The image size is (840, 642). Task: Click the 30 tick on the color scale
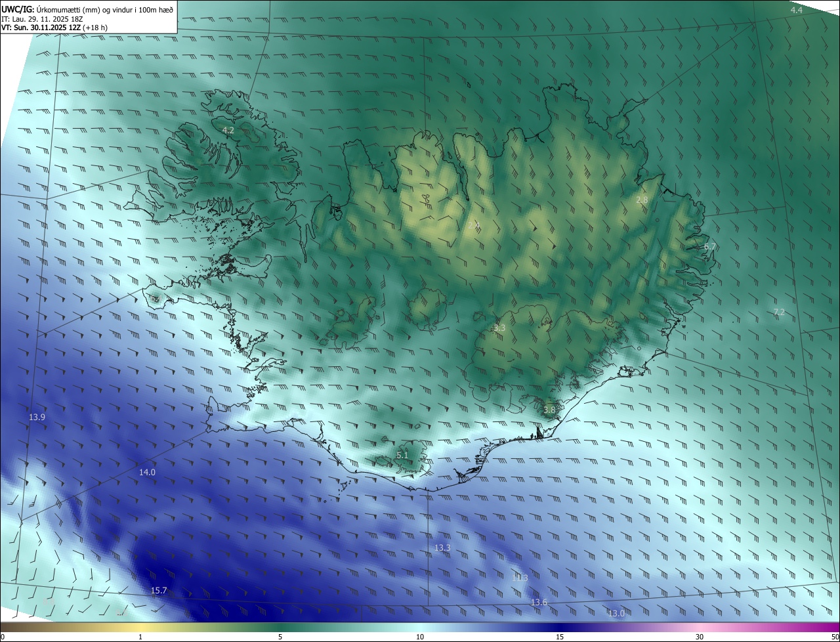(700, 637)
